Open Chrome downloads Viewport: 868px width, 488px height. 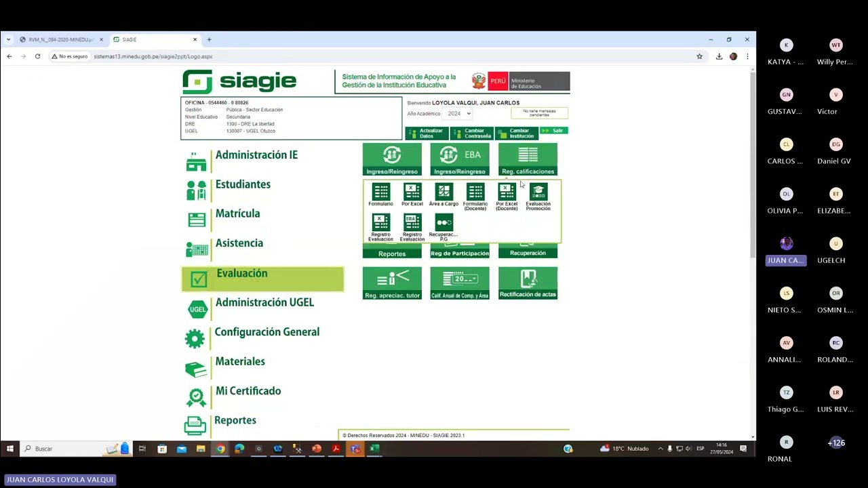pyautogui.click(x=719, y=56)
